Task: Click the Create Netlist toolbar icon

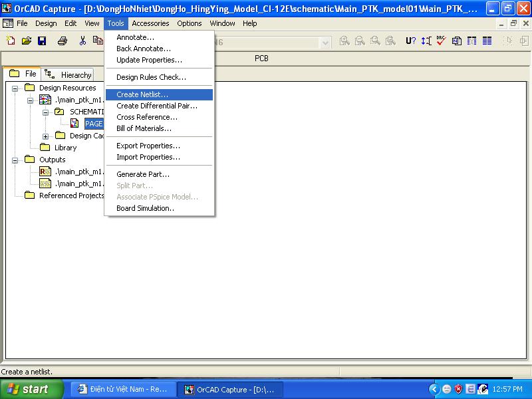Action: click(457, 41)
